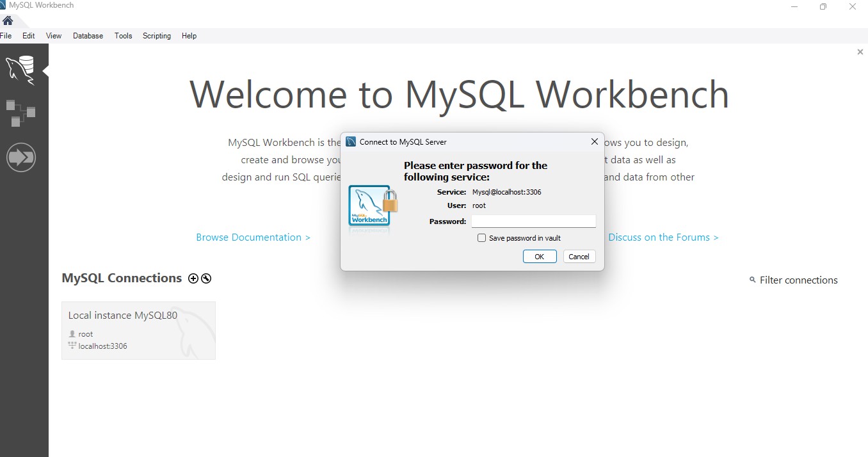The width and height of the screenshot is (868, 457).
Task: Open Manage Connections wrench icon
Action: (206, 278)
